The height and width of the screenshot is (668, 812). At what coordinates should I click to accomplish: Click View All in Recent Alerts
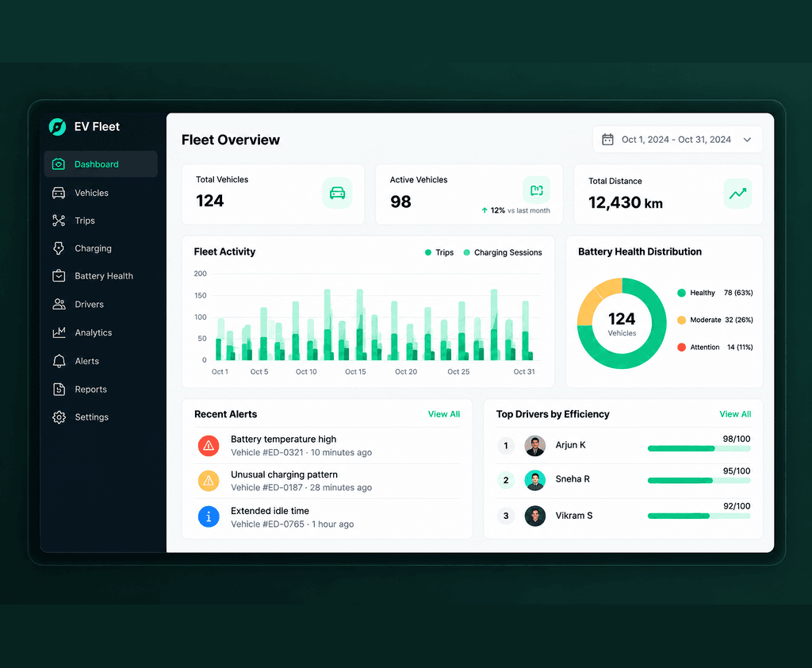coord(444,414)
